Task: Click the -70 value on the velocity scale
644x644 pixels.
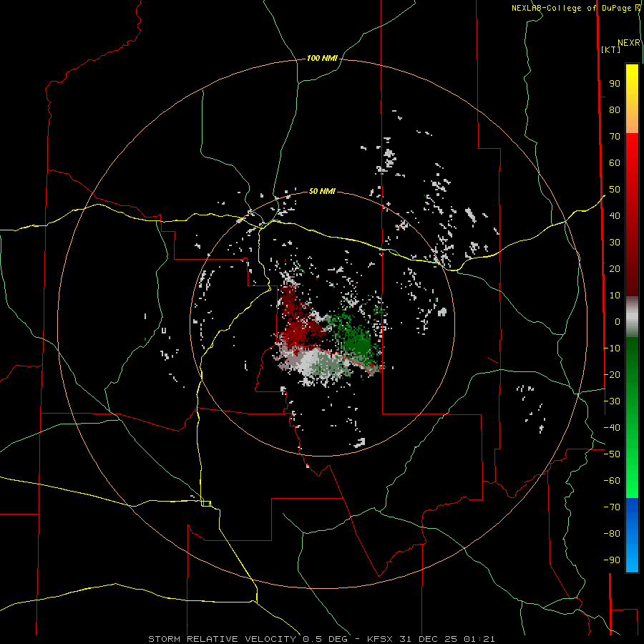Action: point(612,507)
